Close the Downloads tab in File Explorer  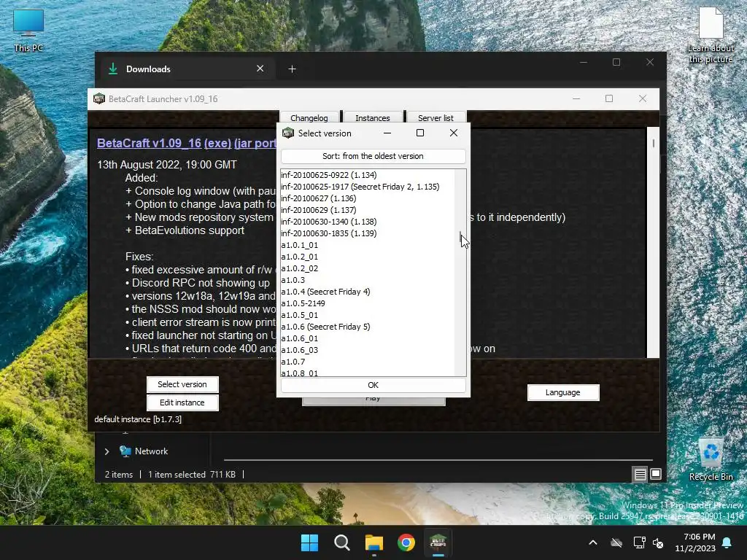260,69
